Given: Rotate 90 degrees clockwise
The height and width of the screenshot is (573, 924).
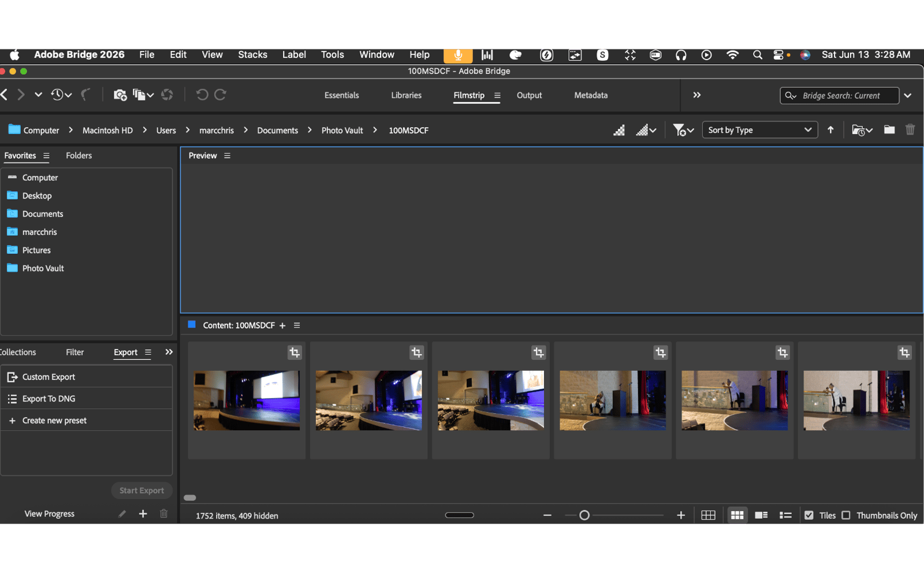Looking at the screenshot, I should 220,95.
